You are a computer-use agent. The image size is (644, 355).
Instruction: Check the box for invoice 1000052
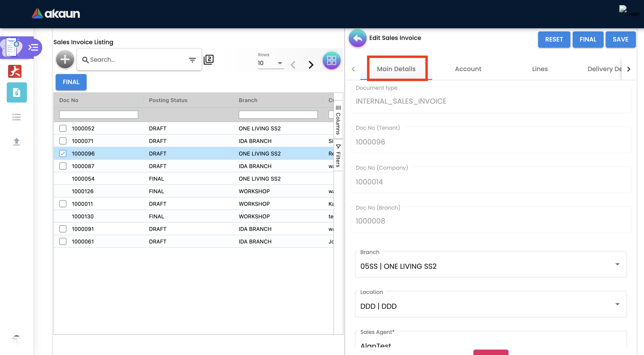tap(63, 128)
